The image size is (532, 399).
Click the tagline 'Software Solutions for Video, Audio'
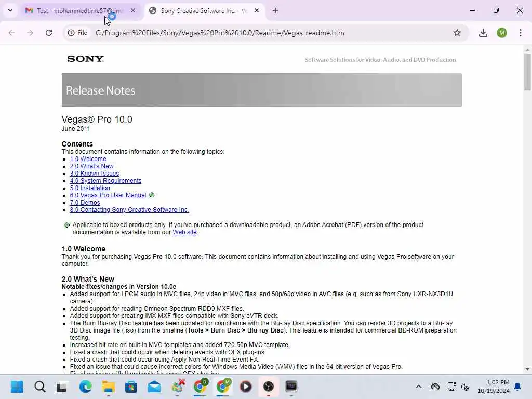click(x=380, y=60)
